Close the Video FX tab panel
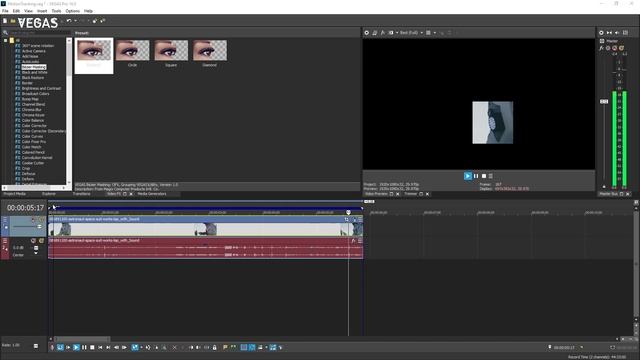This screenshot has width=640, height=360. click(x=131, y=194)
